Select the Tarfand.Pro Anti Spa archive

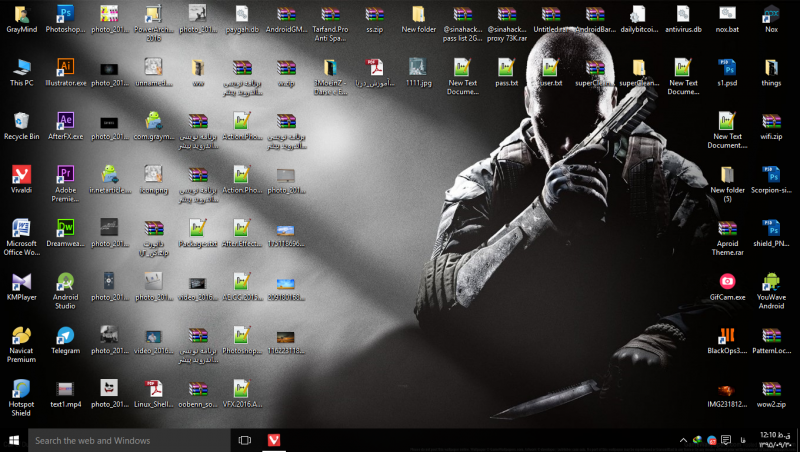[330, 23]
